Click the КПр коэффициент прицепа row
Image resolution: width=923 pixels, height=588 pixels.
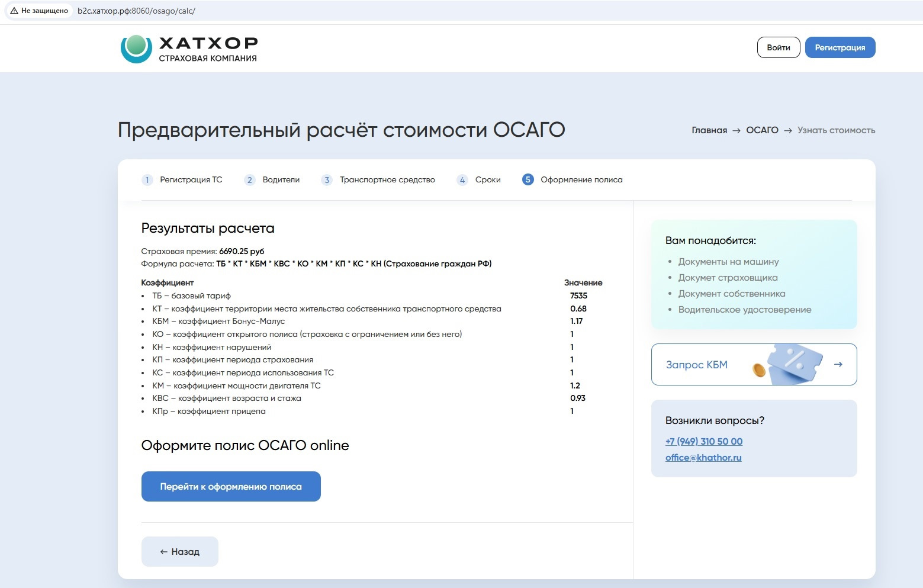click(x=372, y=412)
